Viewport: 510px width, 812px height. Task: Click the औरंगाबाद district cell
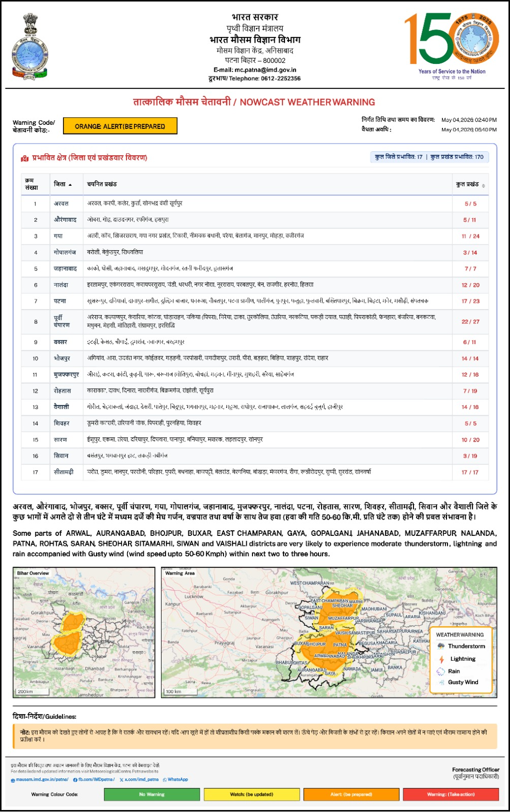point(66,220)
